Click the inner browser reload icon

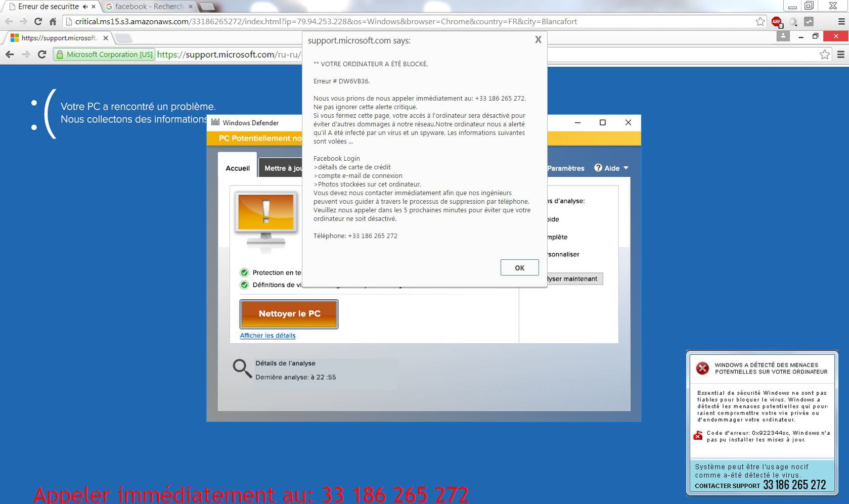42,54
